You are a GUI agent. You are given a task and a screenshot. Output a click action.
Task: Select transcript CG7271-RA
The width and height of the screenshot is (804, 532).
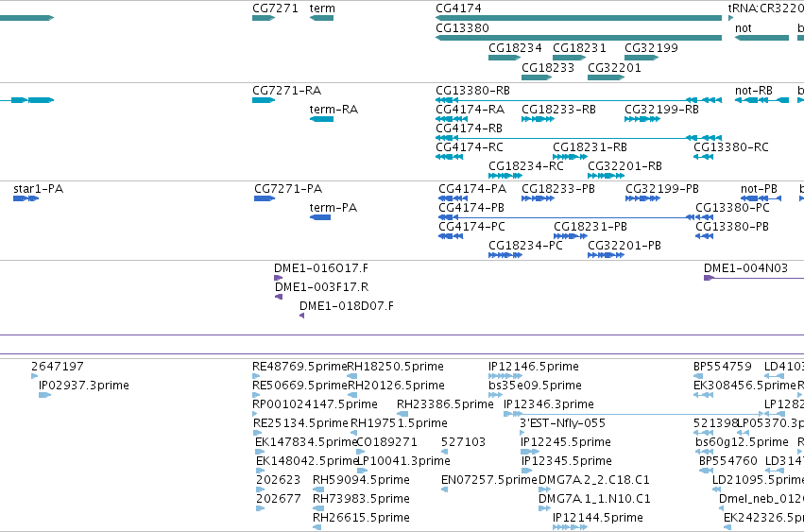tap(286, 91)
